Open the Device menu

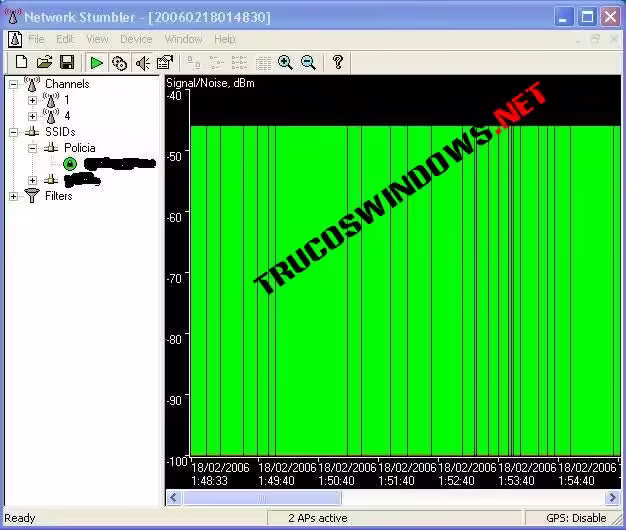click(x=136, y=39)
